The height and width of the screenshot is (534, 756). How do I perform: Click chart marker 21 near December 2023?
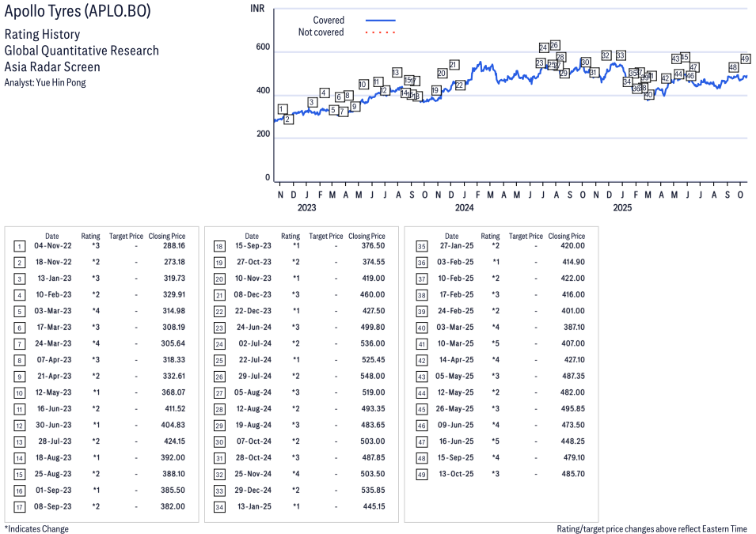[x=454, y=64]
